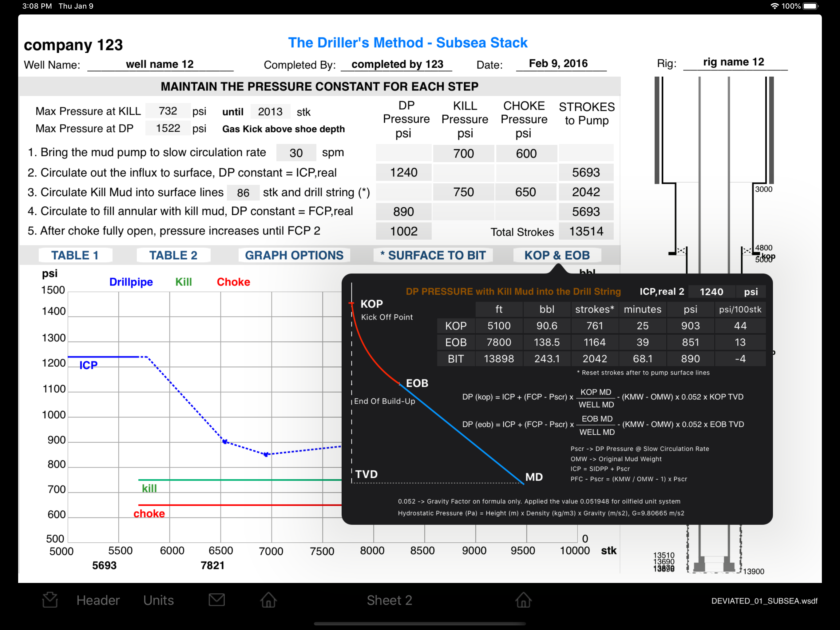Open SURFACE TO BIT popup
The width and height of the screenshot is (840, 630).
[433, 255]
